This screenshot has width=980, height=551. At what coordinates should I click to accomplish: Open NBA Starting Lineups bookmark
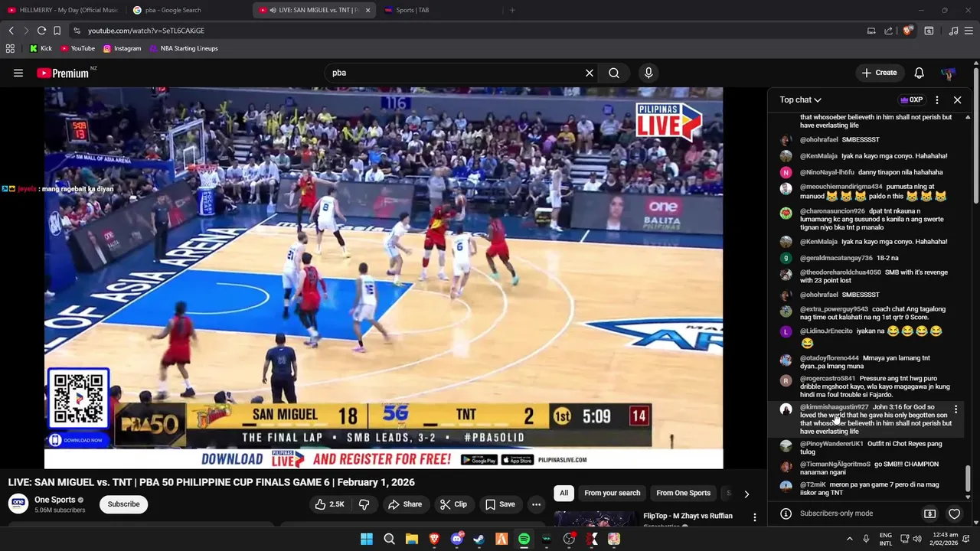[x=184, y=48]
